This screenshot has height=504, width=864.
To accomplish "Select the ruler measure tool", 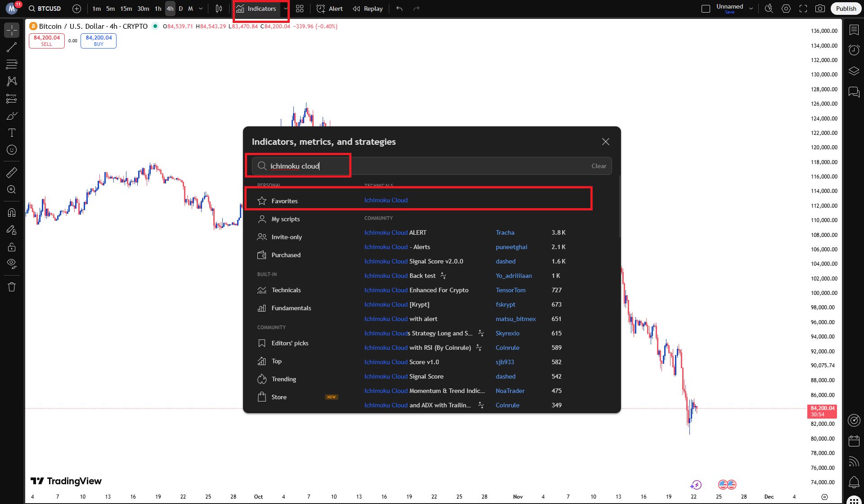I will click(x=12, y=172).
